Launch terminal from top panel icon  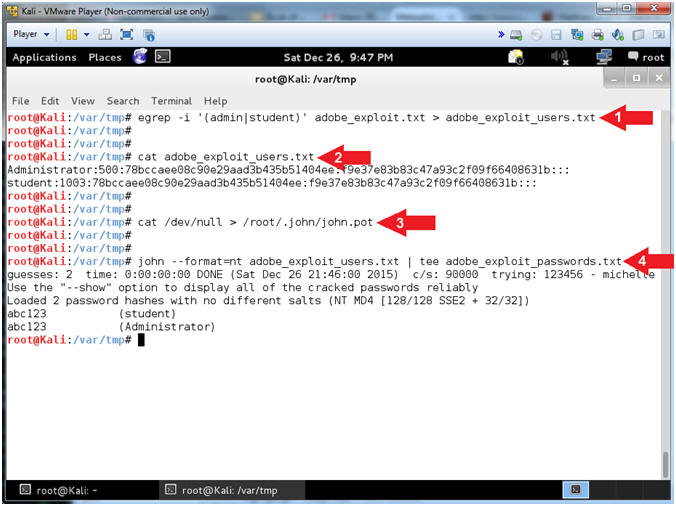(163, 56)
